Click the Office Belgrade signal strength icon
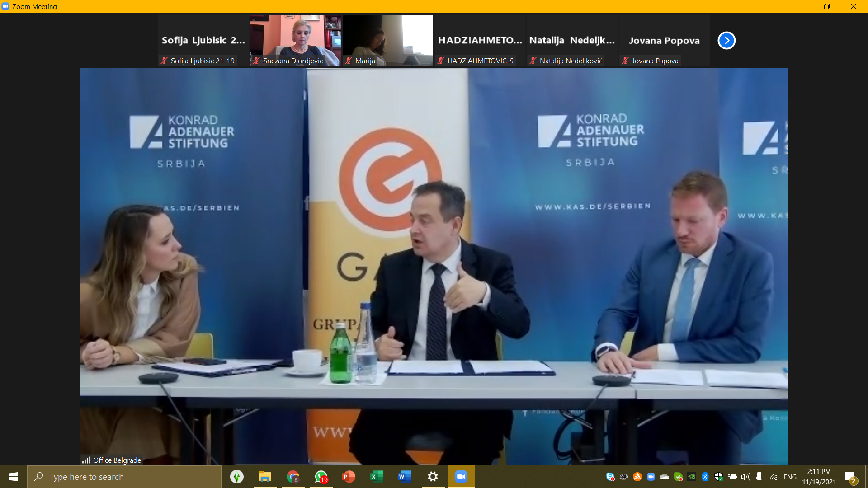 86,460
